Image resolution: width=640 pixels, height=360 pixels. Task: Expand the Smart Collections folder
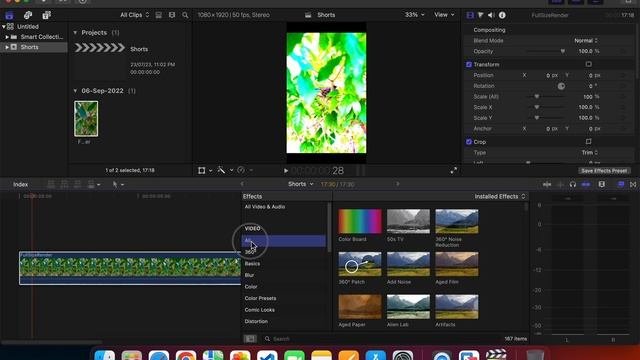point(7,37)
